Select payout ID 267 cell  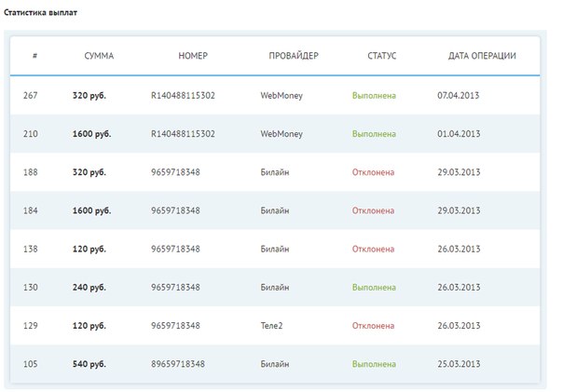(x=30, y=96)
